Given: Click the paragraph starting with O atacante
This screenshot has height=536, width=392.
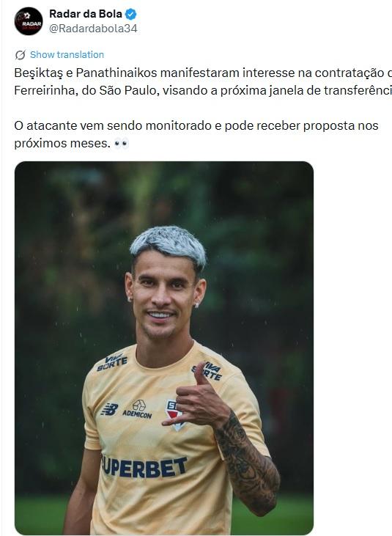Looking at the screenshot, I should pyautogui.click(x=196, y=134).
